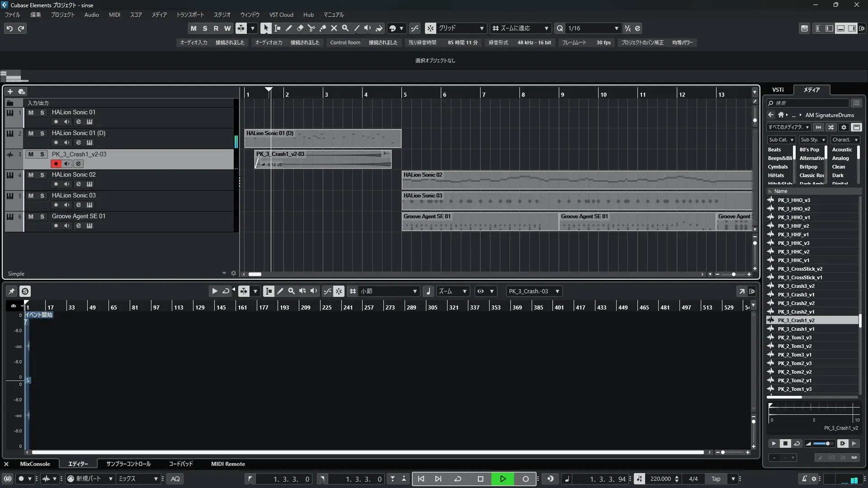This screenshot has height=488, width=868.
Task: Select the Scissors split tool
Action: click(311, 28)
